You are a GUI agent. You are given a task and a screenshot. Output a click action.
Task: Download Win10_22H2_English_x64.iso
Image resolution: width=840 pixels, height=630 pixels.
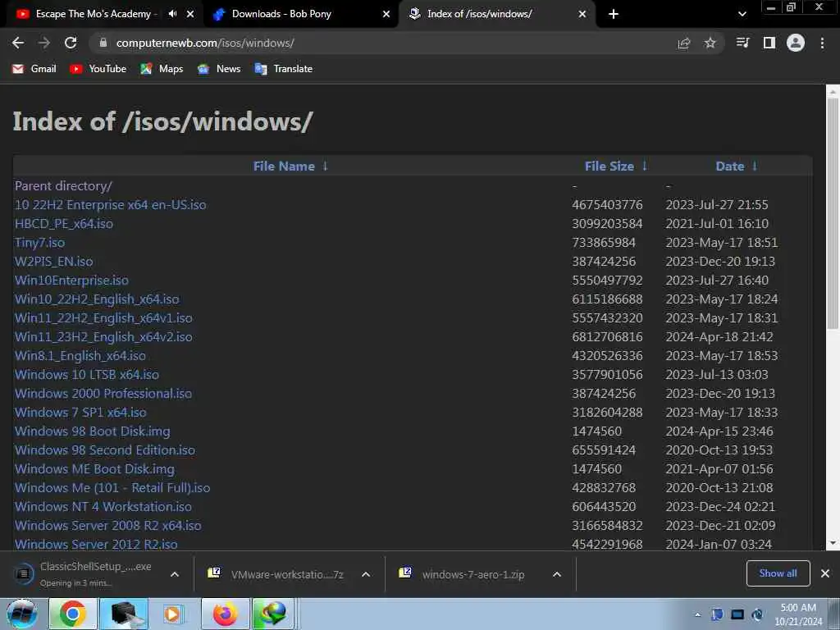pos(97,299)
